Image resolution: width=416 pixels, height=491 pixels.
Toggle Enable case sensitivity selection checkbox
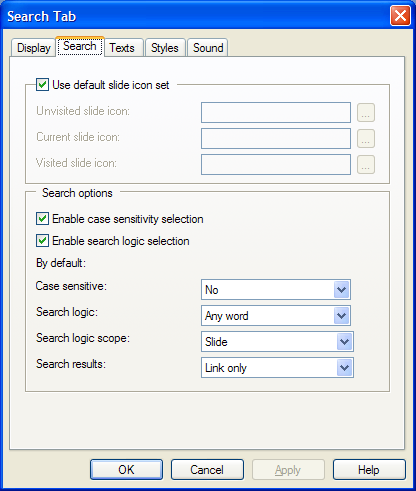pyautogui.click(x=42, y=219)
